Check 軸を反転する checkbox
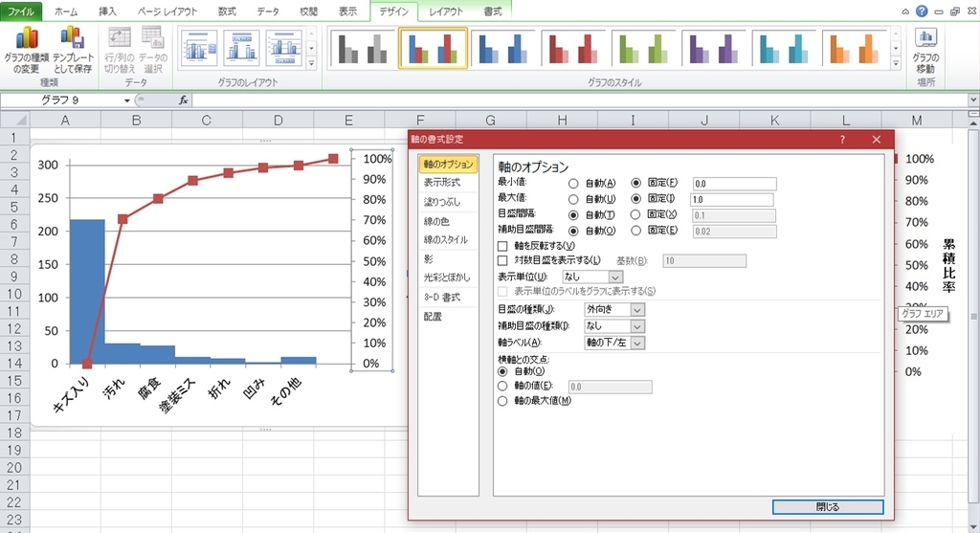Viewport: 980px width, 533px height. (502, 246)
